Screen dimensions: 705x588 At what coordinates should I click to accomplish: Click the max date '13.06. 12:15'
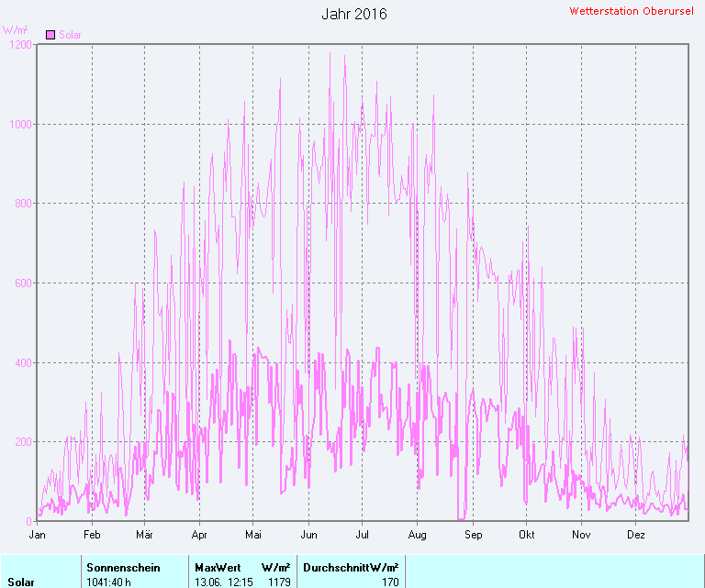pos(223,582)
